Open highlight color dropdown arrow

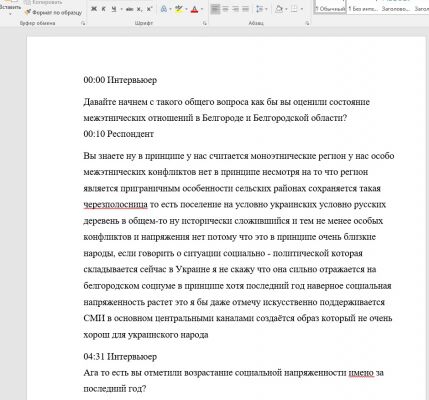tap(186, 9)
